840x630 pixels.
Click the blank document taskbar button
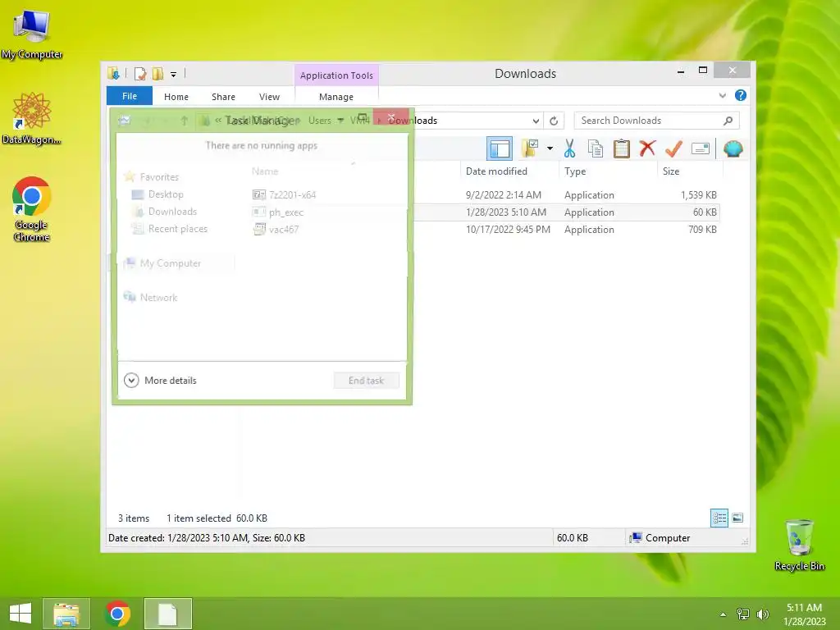click(167, 614)
